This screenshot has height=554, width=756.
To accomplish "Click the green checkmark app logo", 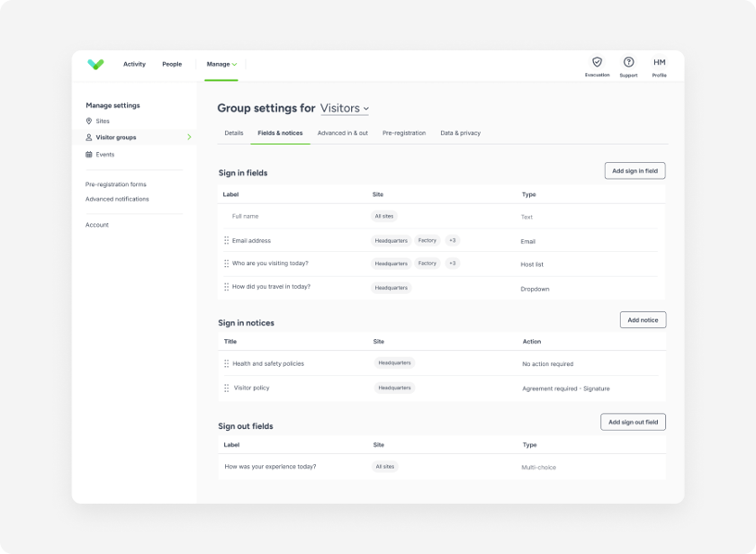I will pos(95,64).
